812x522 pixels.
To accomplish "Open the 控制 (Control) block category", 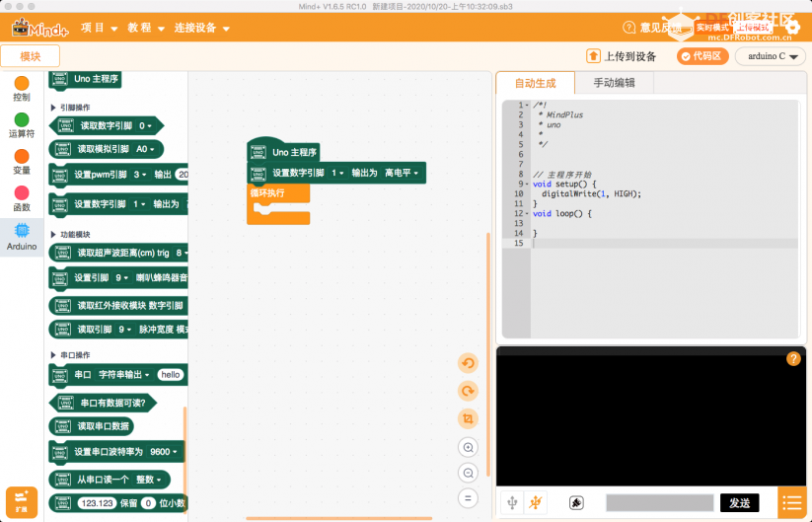I will pyautogui.click(x=22, y=89).
